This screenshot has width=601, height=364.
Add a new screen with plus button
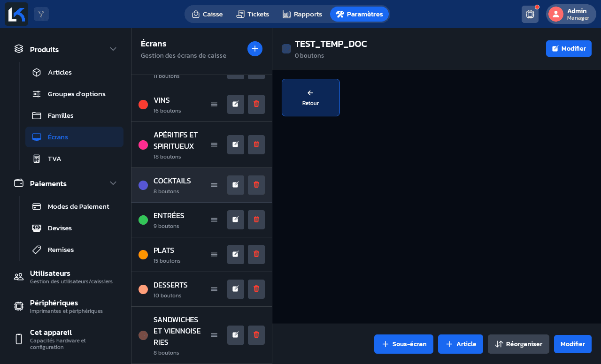[255, 49]
